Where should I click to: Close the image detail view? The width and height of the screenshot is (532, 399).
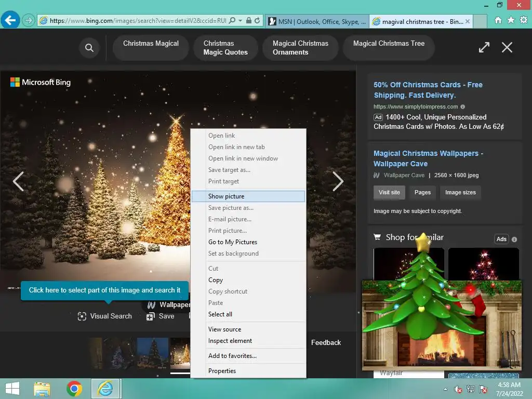point(507,47)
